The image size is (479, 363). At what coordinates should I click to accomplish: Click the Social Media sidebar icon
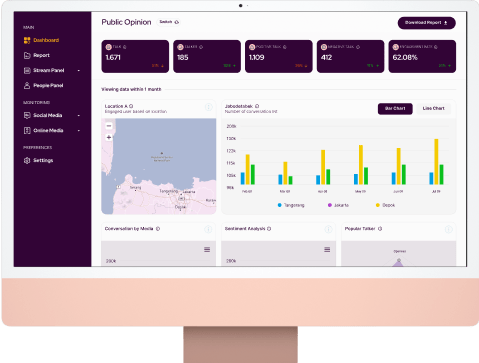coord(27,115)
